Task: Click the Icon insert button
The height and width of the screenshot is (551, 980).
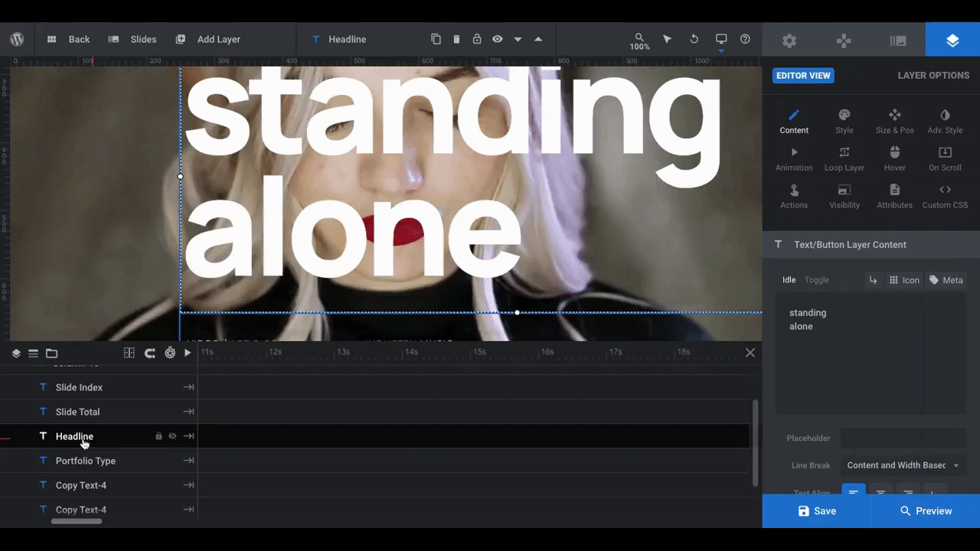Action: (904, 280)
